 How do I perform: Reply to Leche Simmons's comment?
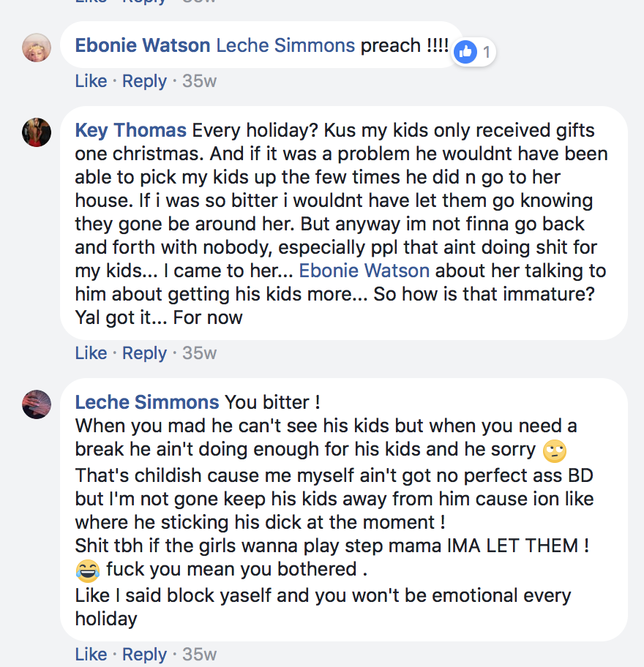click(144, 654)
